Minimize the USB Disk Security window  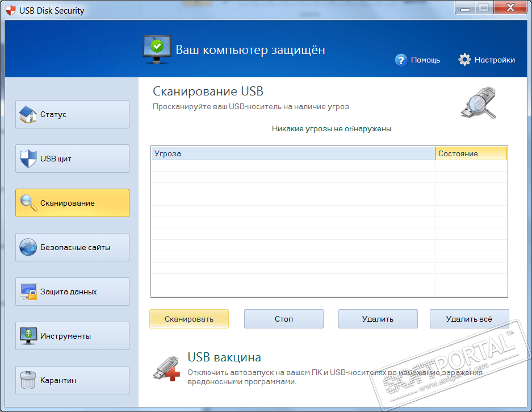click(x=465, y=8)
